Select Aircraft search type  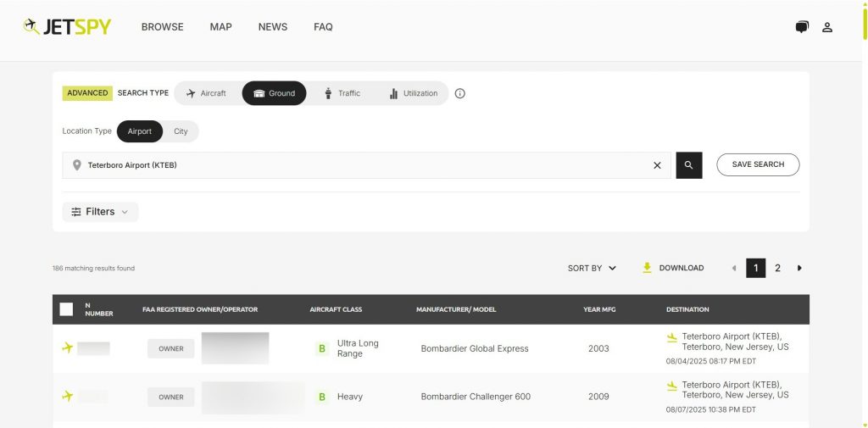[207, 93]
